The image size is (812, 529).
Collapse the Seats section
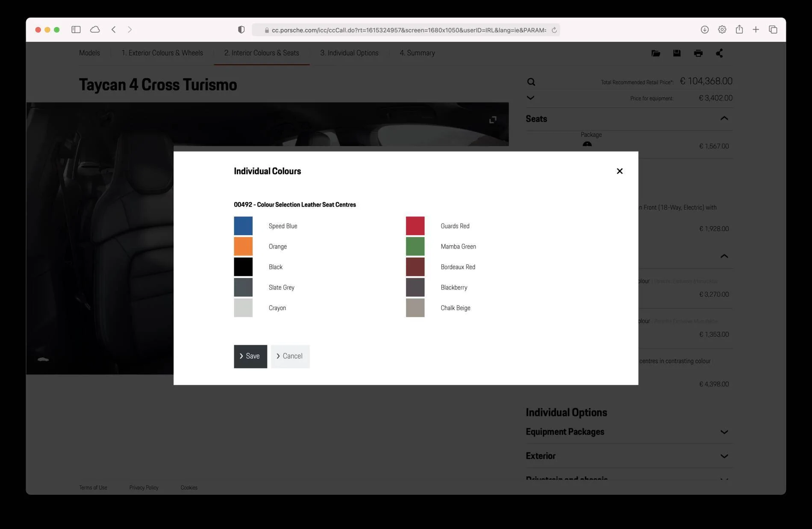click(724, 118)
